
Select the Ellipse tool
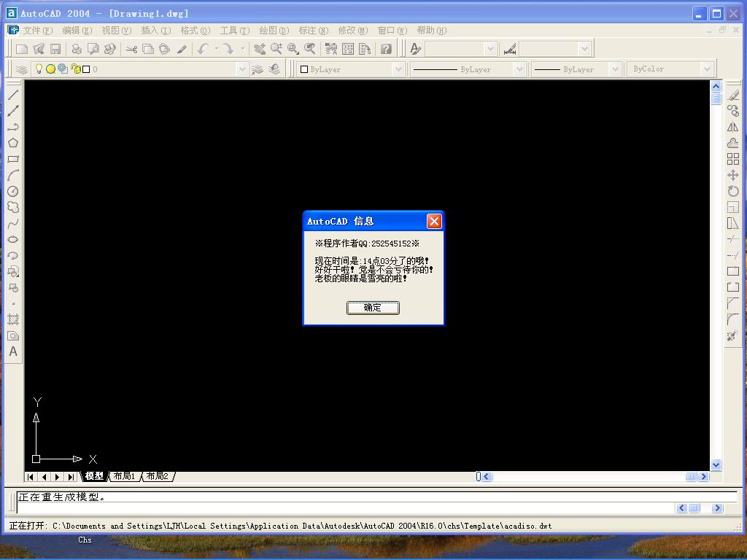(x=13, y=239)
